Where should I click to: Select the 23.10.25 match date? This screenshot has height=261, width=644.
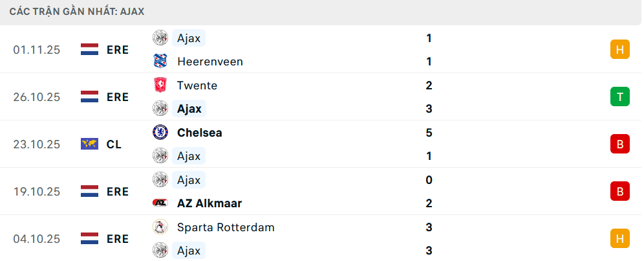36,144
